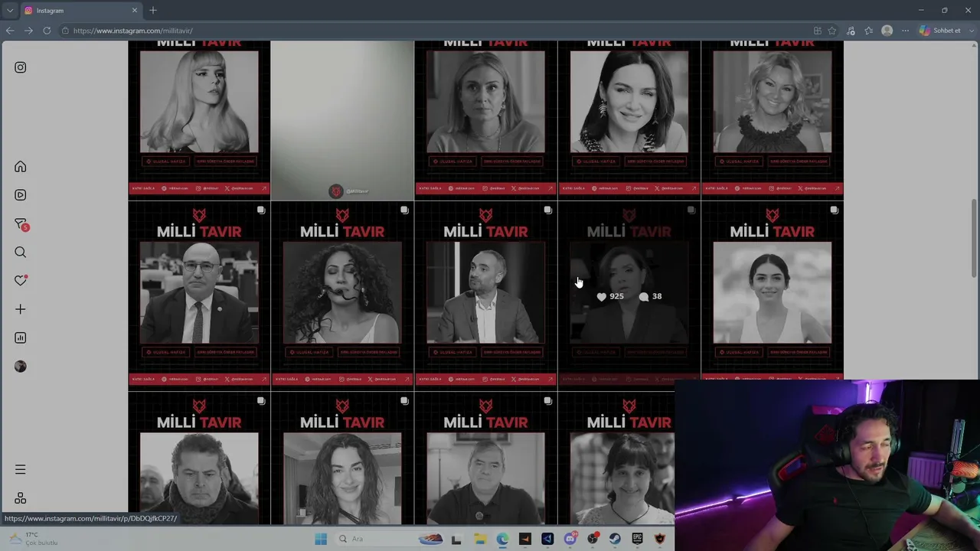Open File Explorer from the taskbar
Viewport: 980px width, 551px height.
(480, 539)
